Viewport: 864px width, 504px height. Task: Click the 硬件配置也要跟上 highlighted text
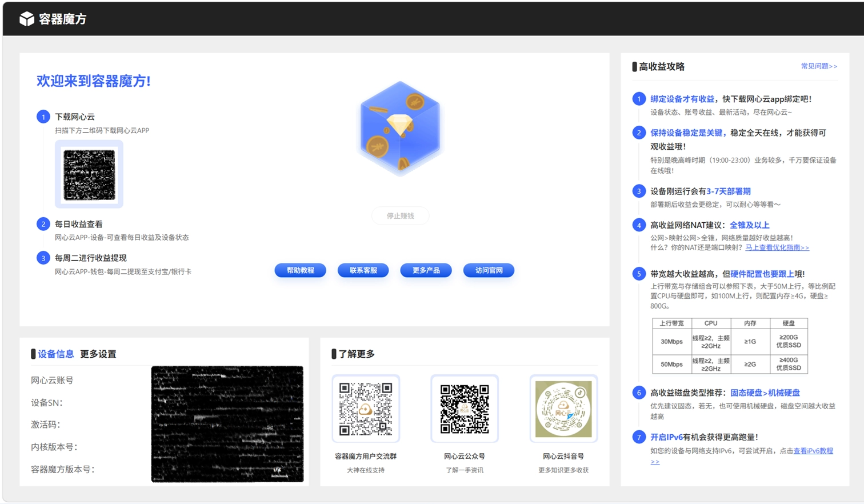[762, 274]
